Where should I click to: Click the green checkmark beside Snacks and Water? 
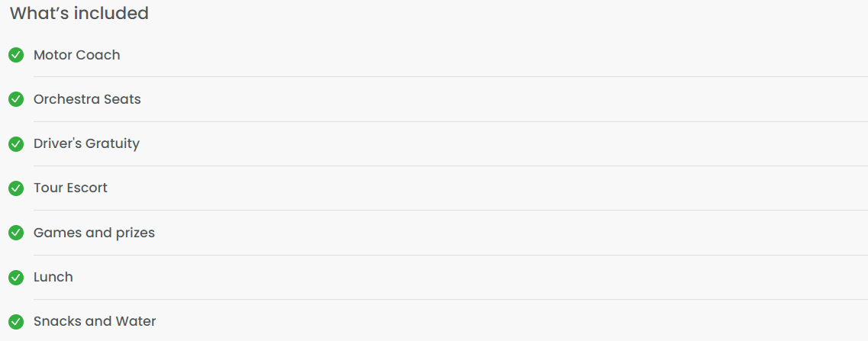pos(16,322)
